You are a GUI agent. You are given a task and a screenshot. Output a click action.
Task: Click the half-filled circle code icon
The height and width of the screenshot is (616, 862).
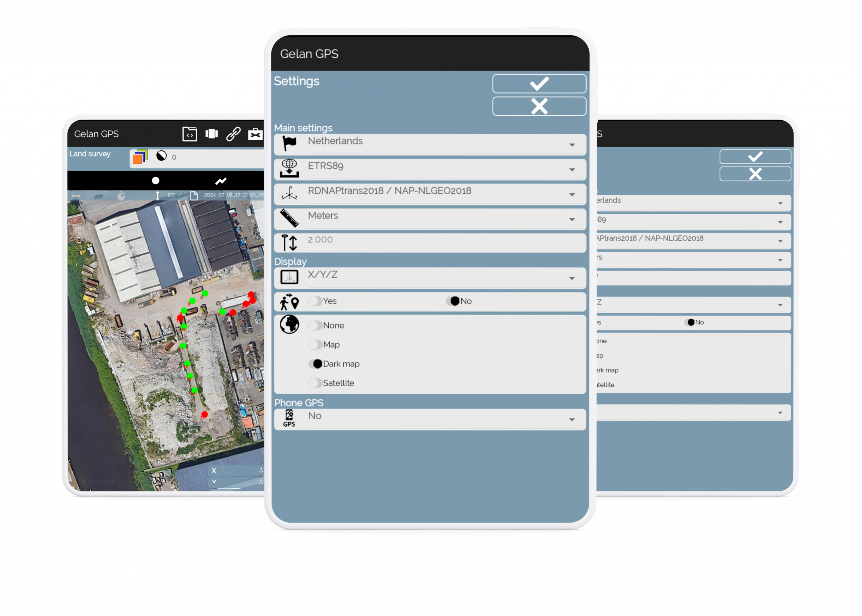click(x=162, y=156)
